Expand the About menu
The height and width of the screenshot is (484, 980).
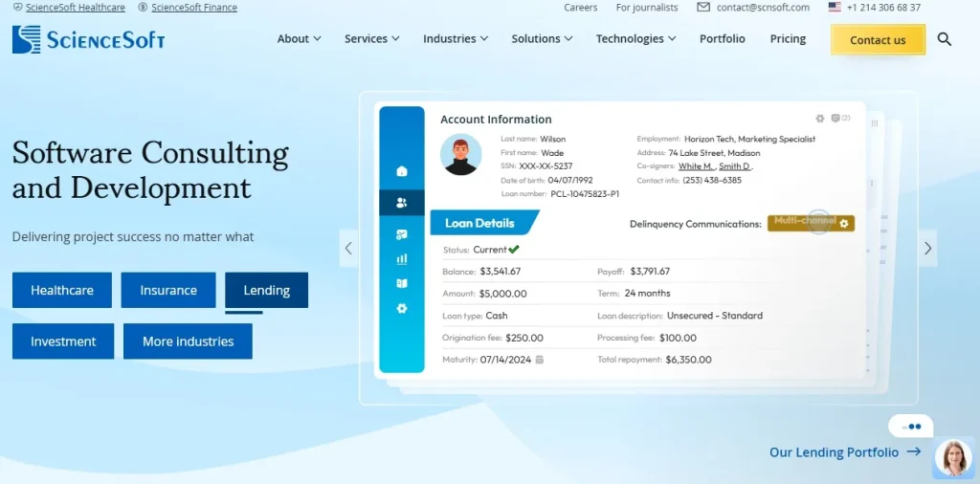click(299, 38)
